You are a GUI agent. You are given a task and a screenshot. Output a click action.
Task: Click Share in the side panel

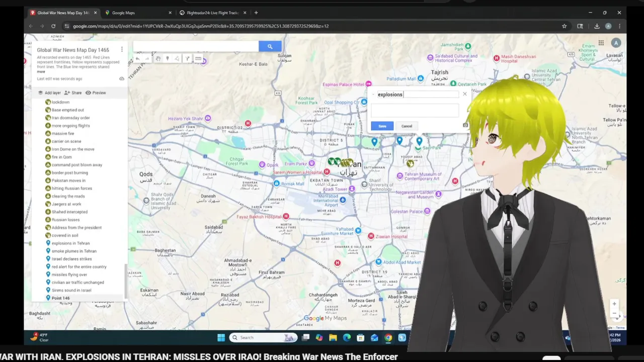pos(73,93)
